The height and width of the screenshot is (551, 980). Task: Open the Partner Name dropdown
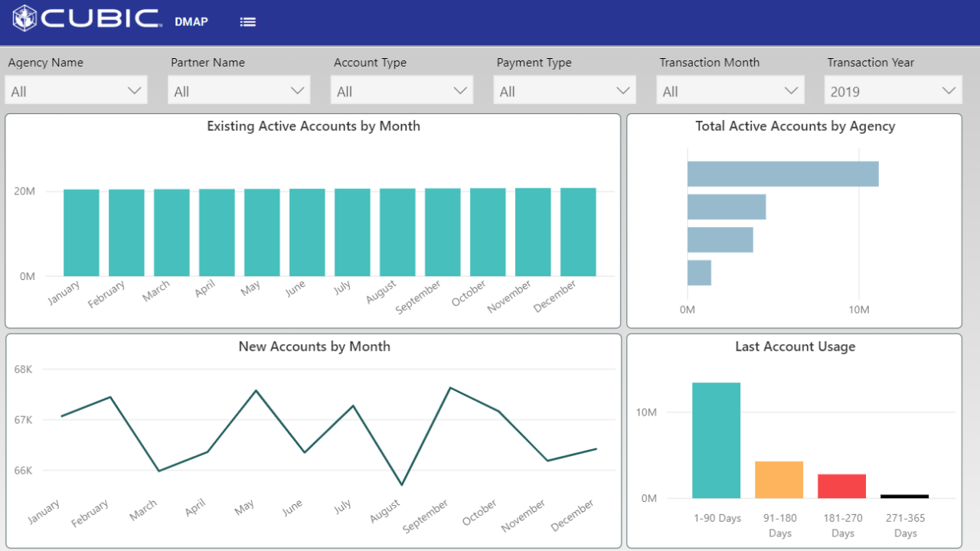point(239,90)
